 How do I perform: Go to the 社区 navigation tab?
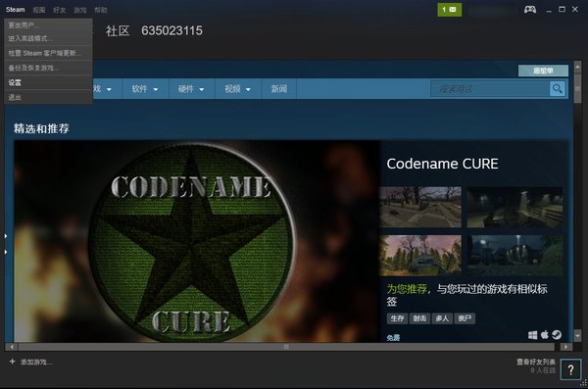pos(118,30)
